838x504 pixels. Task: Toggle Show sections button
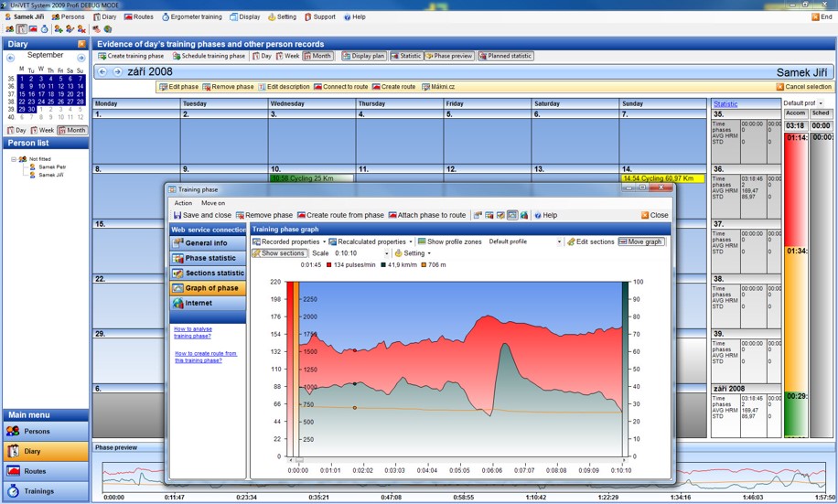tap(280, 253)
